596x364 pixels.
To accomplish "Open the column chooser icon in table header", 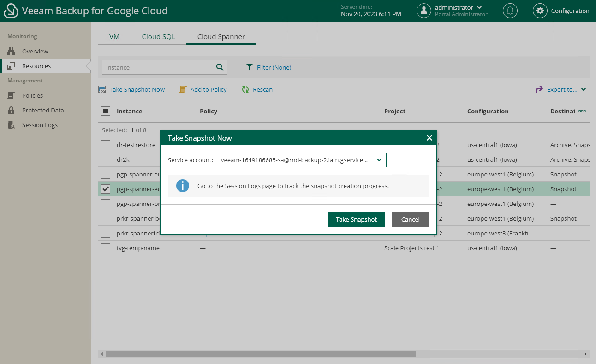I will [x=582, y=111].
